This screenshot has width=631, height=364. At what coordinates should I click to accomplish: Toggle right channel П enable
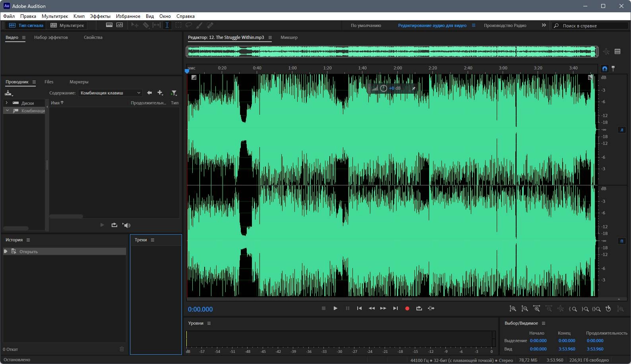point(622,241)
